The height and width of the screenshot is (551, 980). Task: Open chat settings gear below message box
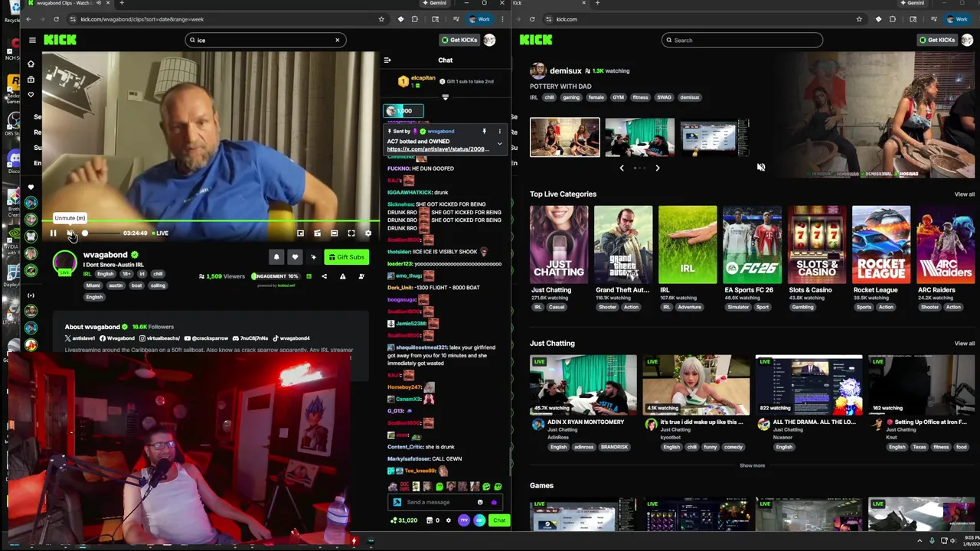tap(449, 520)
